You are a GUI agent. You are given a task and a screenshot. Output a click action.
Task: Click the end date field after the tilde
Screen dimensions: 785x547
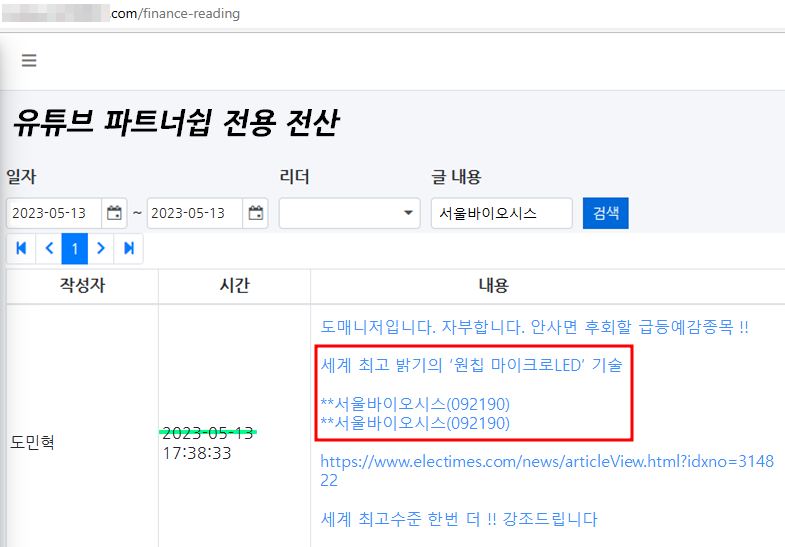coord(195,213)
